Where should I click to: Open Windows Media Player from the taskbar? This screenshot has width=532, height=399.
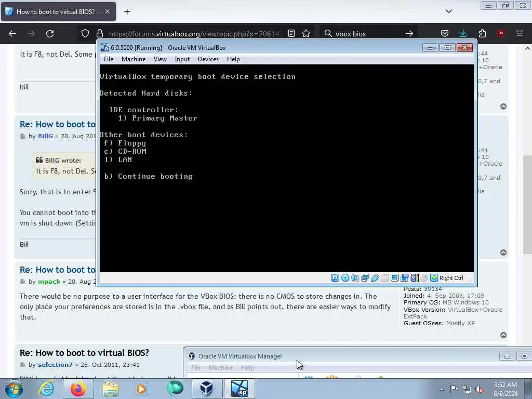click(x=142, y=389)
